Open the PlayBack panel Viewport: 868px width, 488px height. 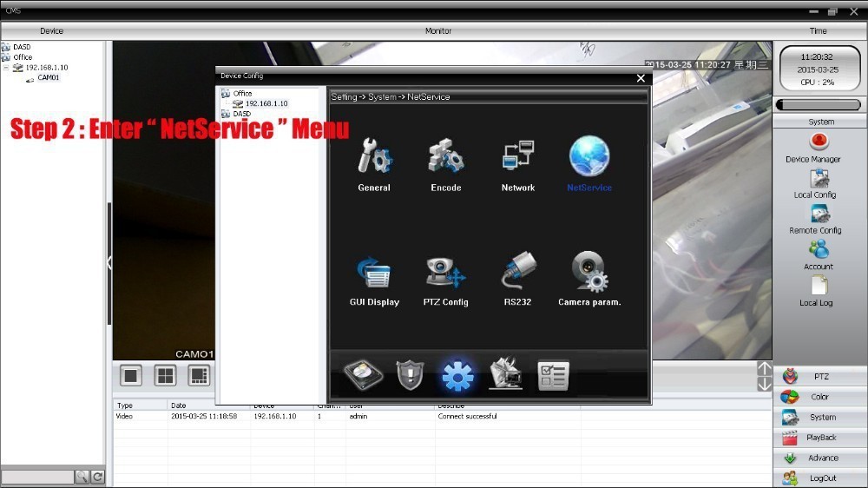[x=820, y=438]
